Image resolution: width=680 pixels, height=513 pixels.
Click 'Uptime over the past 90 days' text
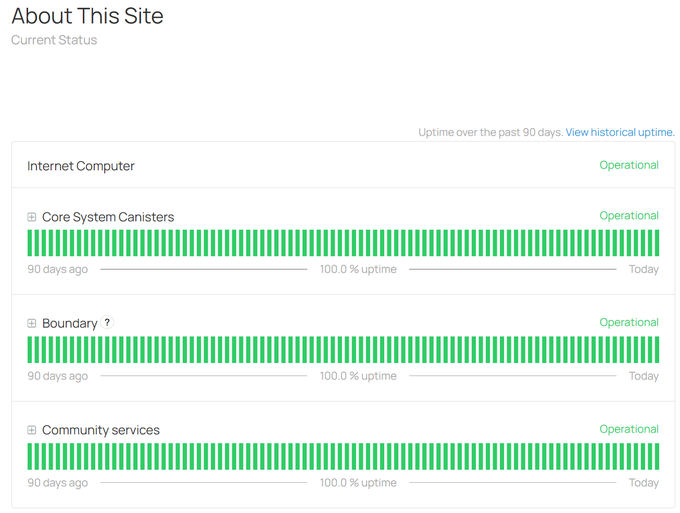pos(490,132)
